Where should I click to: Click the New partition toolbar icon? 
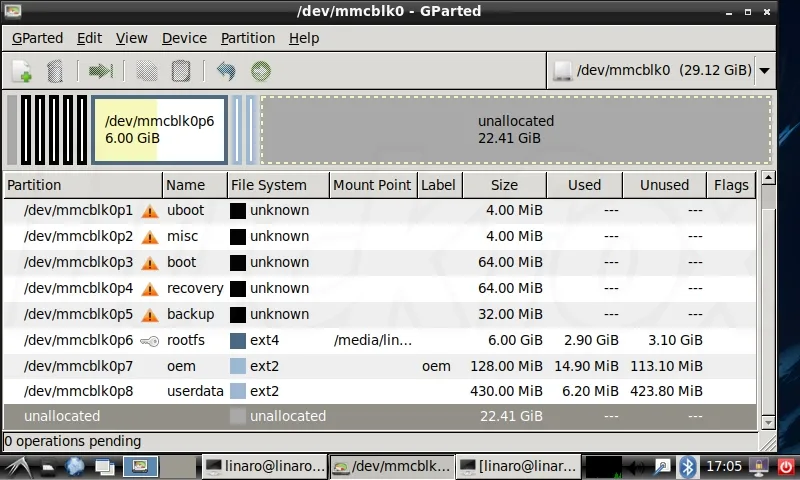tap(22, 71)
